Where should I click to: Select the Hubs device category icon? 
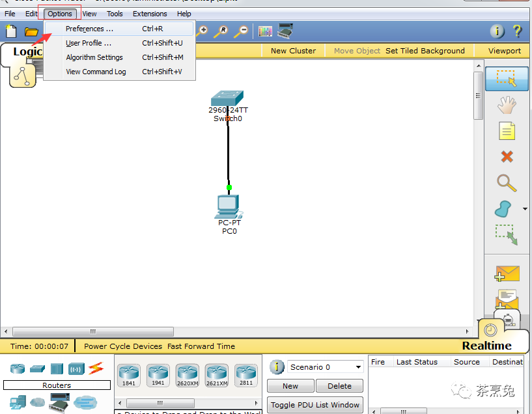pyautogui.click(x=57, y=368)
